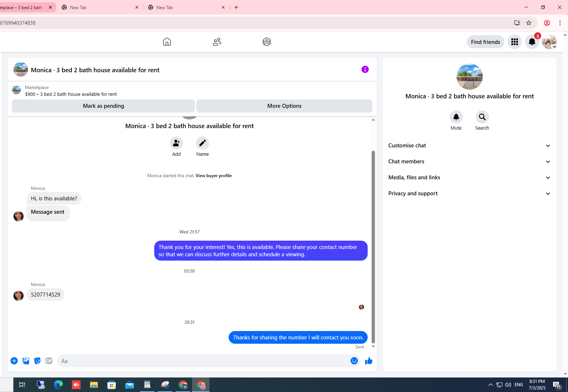Screen dimensions: 568x392
Task: Open the Groups icon in top navigation
Action: pos(267,42)
